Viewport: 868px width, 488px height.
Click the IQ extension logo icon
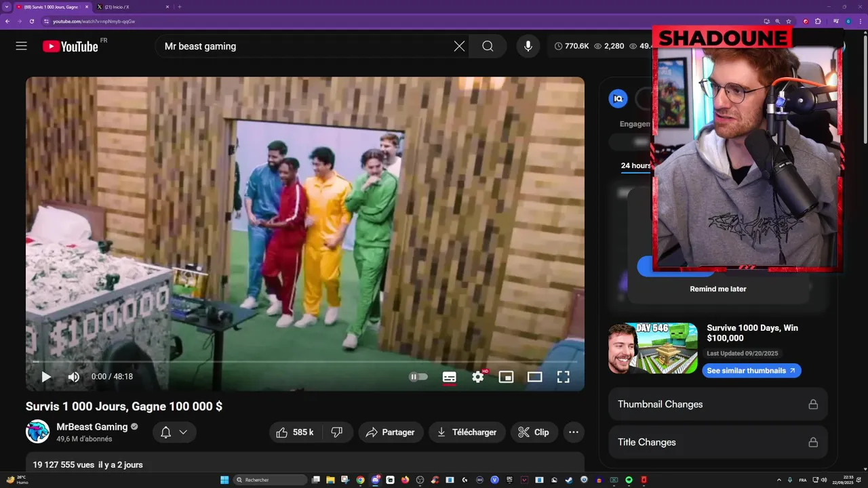[618, 99]
